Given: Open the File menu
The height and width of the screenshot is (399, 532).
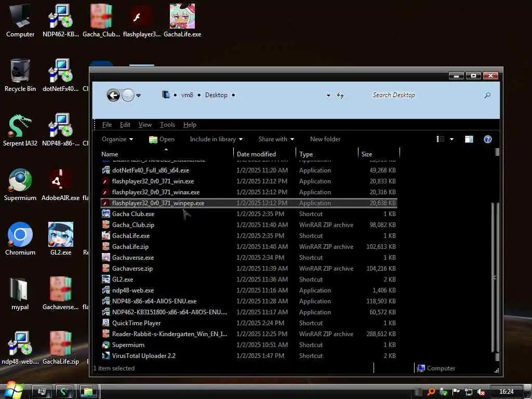Looking at the screenshot, I should pos(107,125).
